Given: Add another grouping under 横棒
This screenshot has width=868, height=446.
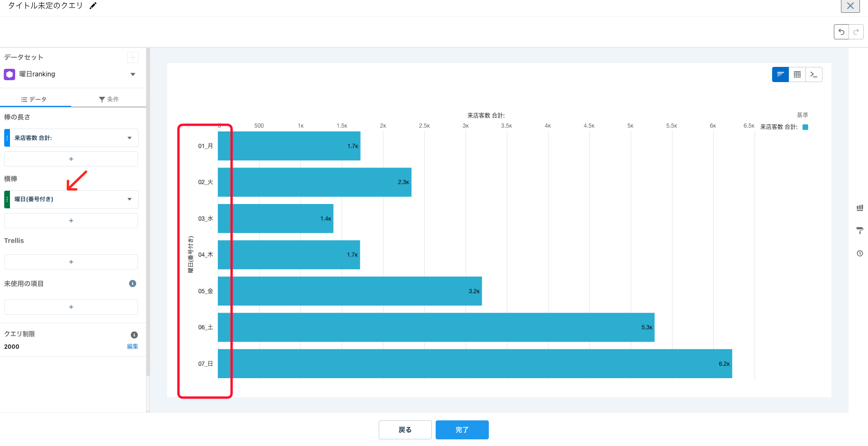Looking at the screenshot, I should (71, 221).
